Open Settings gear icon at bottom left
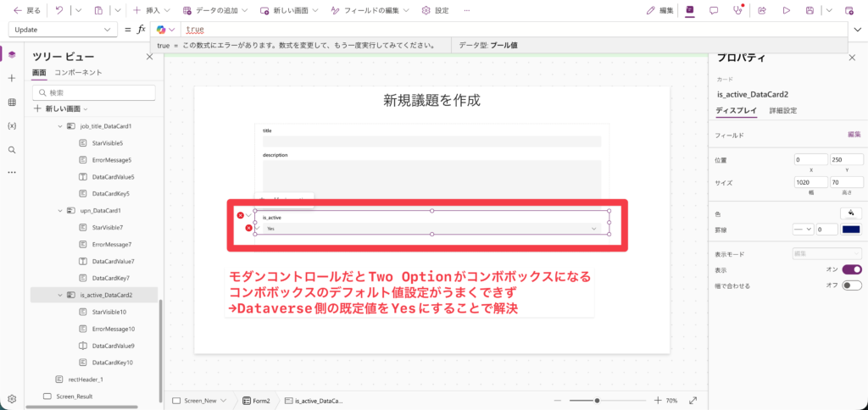The height and width of the screenshot is (410, 868). 12,398
